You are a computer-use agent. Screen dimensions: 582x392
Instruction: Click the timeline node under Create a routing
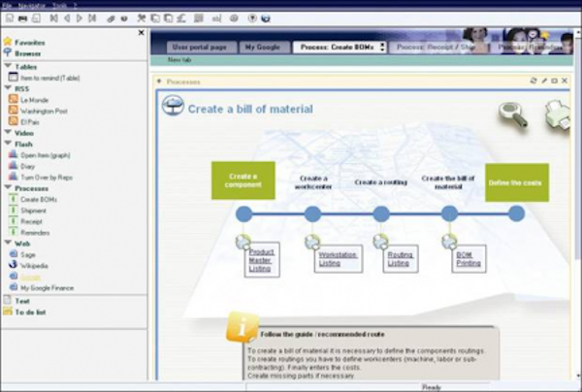[381, 214]
